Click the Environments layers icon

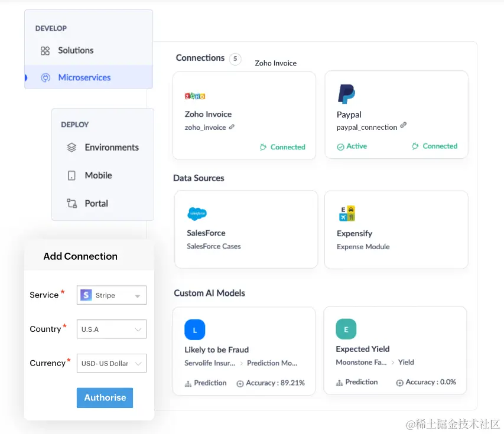click(x=71, y=148)
